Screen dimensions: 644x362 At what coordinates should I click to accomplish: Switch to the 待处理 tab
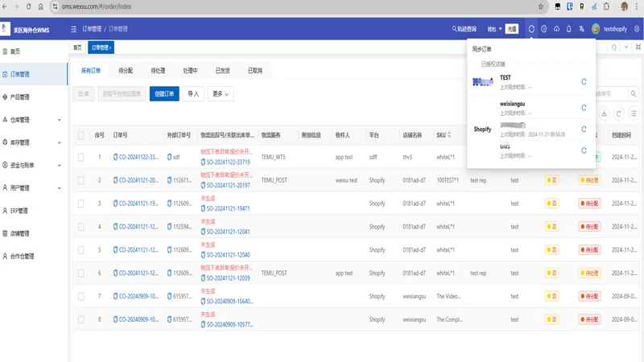(x=158, y=71)
